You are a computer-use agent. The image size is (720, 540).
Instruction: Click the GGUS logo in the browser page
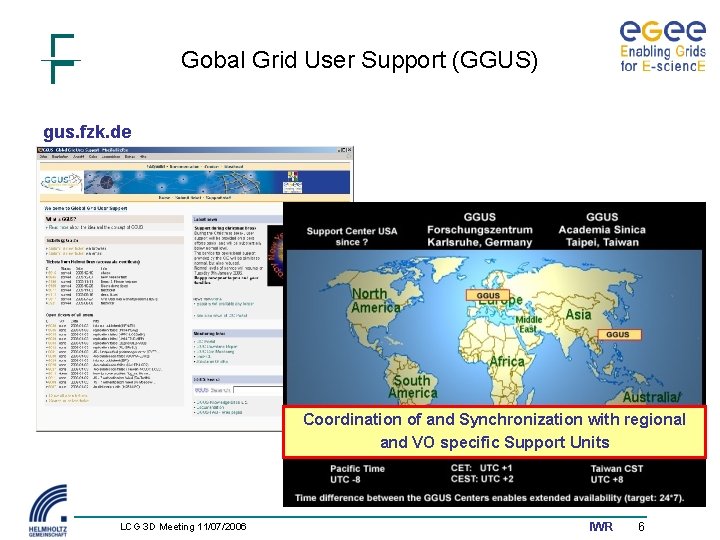pos(61,181)
